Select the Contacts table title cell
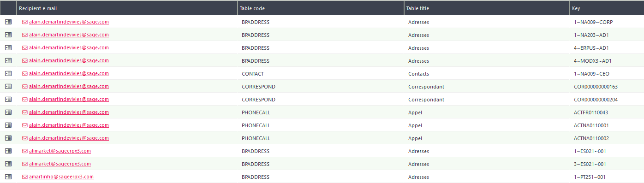Viewport: 644px width, 183px height. [487, 73]
